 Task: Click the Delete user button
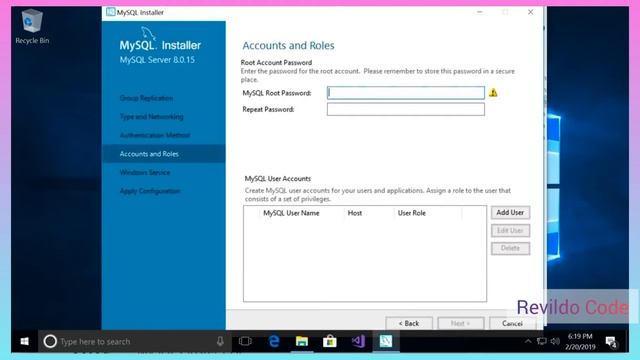(x=510, y=248)
